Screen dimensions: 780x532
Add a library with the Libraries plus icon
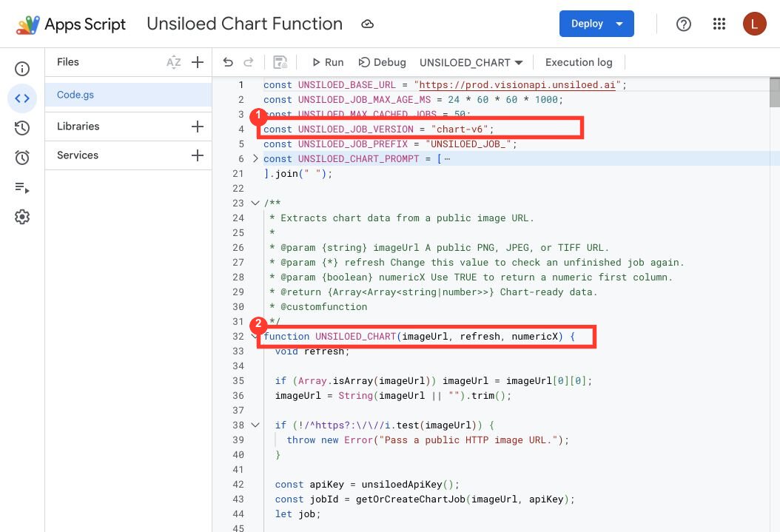pos(198,127)
